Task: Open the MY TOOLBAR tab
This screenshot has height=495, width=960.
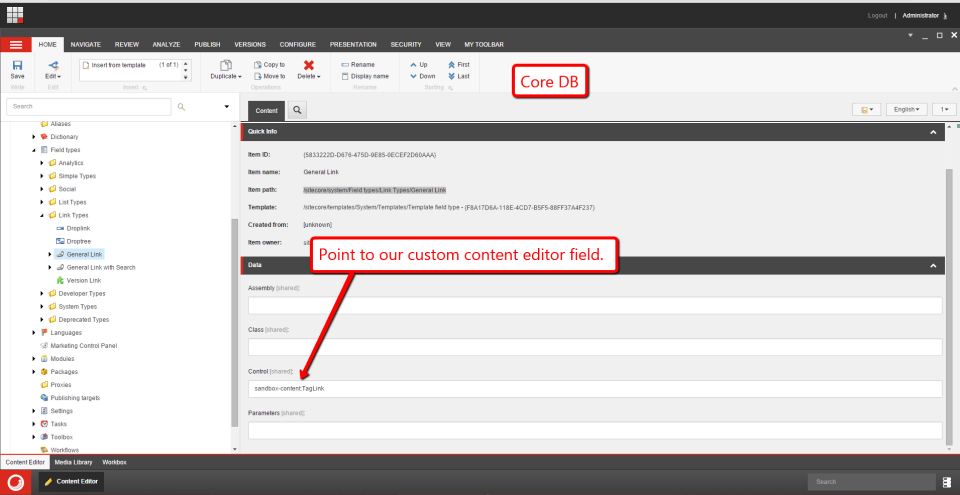Action: 484,45
